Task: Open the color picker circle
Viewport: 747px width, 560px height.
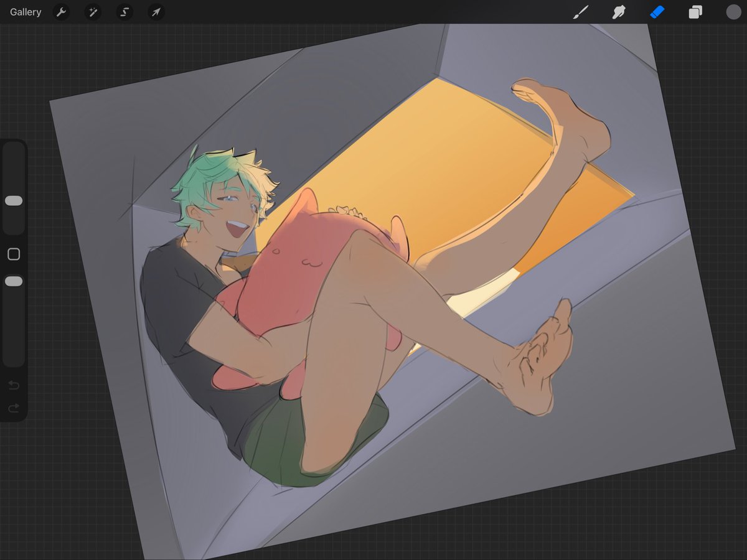Action: 733,12
